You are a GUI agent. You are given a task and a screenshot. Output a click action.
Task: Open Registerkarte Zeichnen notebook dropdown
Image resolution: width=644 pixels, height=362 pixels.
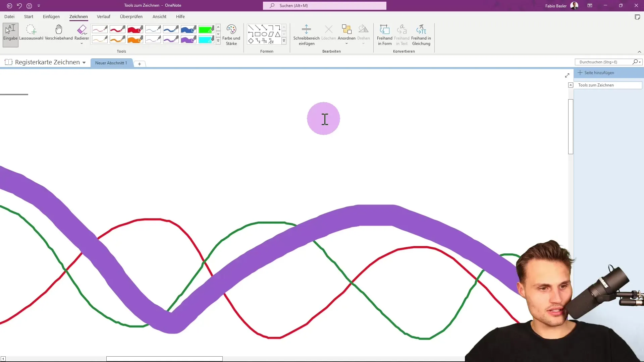point(84,63)
